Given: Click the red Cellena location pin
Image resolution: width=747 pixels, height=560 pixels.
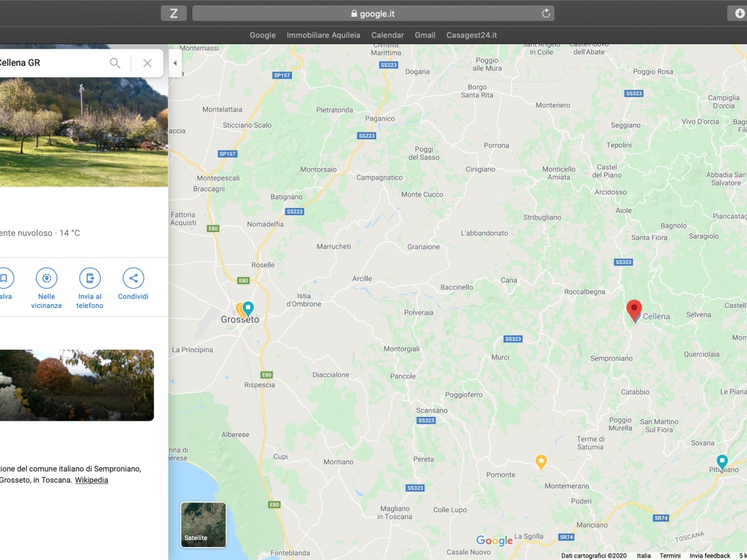Looking at the screenshot, I should coord(634,310).
